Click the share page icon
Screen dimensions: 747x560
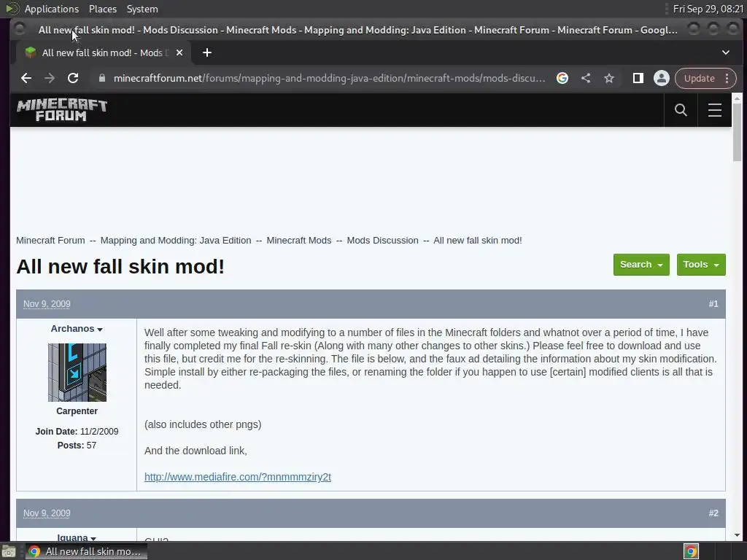(586, 78)
